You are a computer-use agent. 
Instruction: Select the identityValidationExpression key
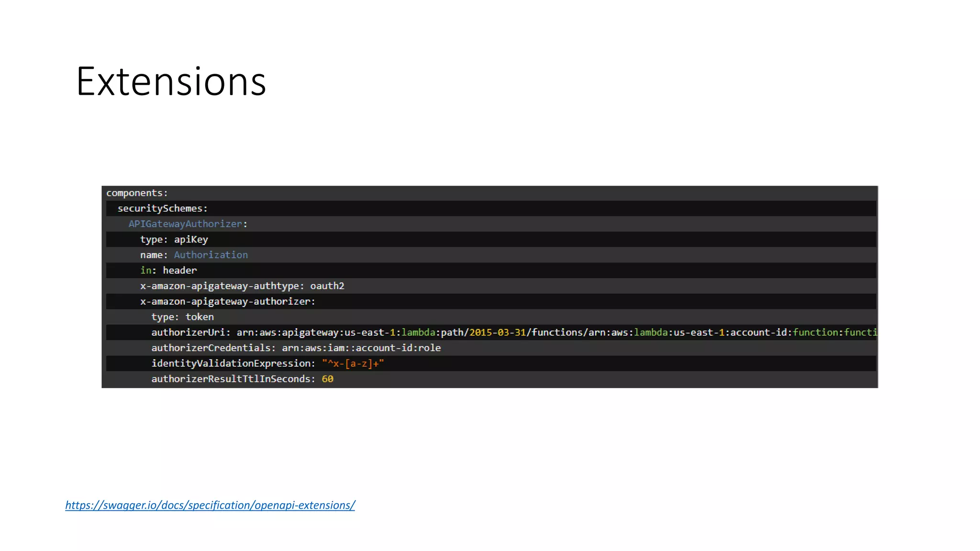[x=232, y=364]
